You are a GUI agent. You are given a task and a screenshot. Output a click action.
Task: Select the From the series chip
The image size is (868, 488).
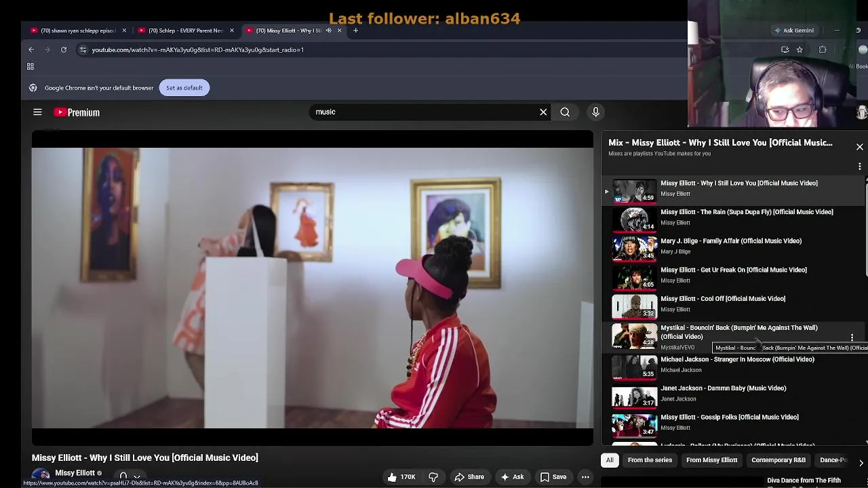[650, 460]
